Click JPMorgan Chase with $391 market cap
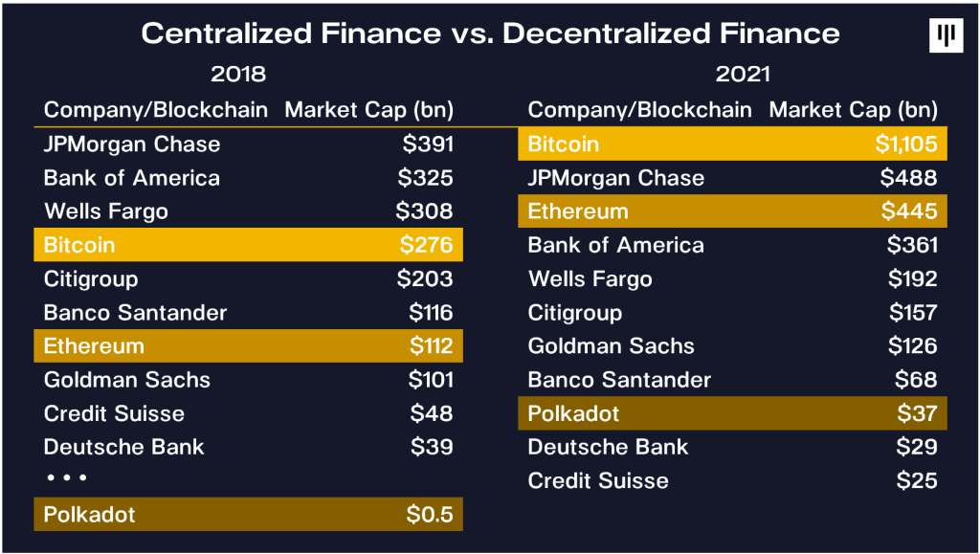The height and width of the screenshot is (554, 980). tap(248, 144)
